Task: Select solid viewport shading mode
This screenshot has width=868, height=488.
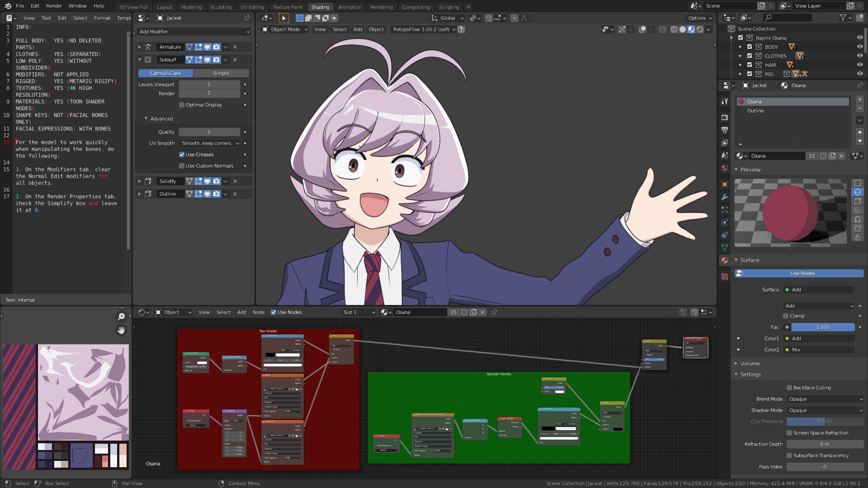Action: point(683,29)
